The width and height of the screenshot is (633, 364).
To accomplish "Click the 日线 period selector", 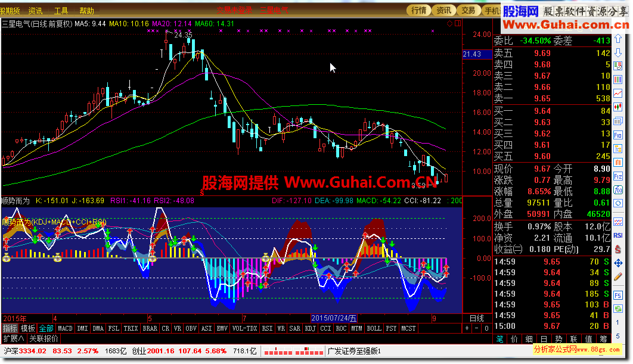I will [476, 318].
